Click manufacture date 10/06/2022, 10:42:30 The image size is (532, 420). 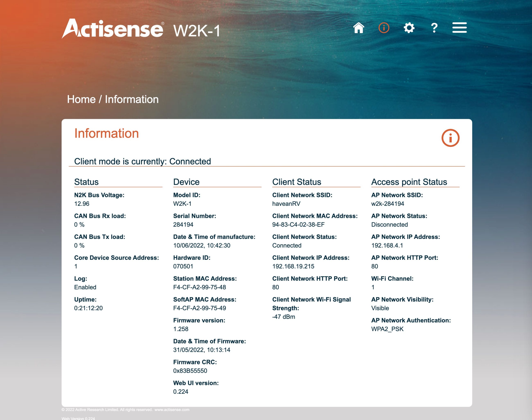pos(202,245)
